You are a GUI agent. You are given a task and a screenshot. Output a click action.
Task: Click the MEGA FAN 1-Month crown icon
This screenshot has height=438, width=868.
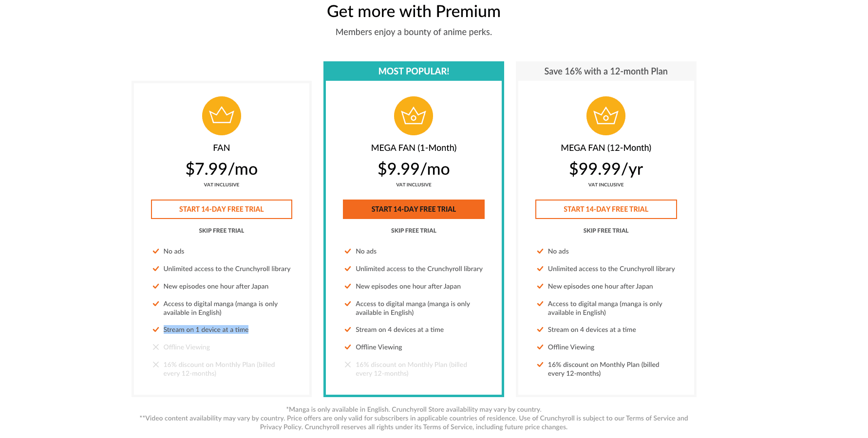(414, 116)
